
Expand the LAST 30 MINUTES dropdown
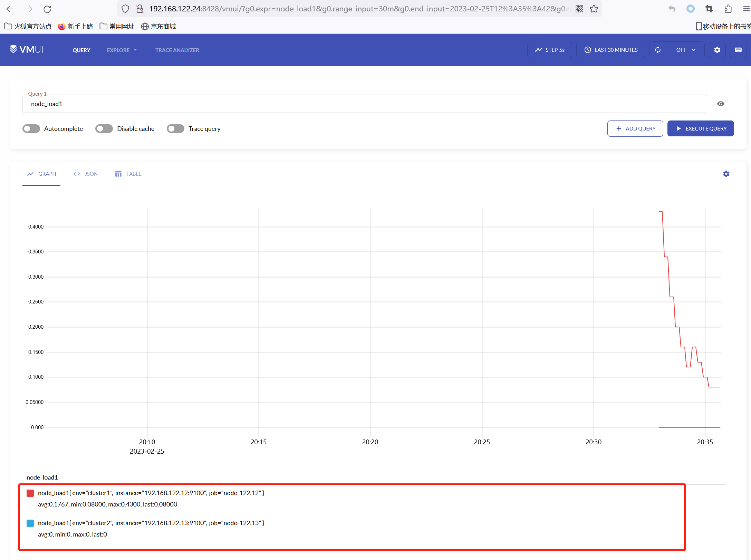coord(611,50)
